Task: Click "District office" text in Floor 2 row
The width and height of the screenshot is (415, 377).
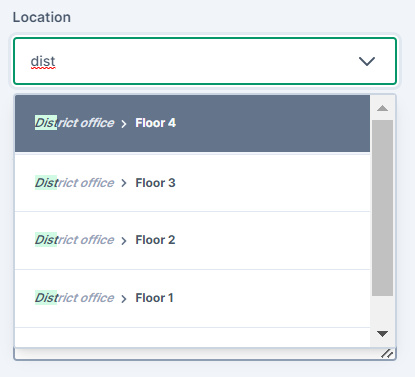Action: [x=74, y=240]
